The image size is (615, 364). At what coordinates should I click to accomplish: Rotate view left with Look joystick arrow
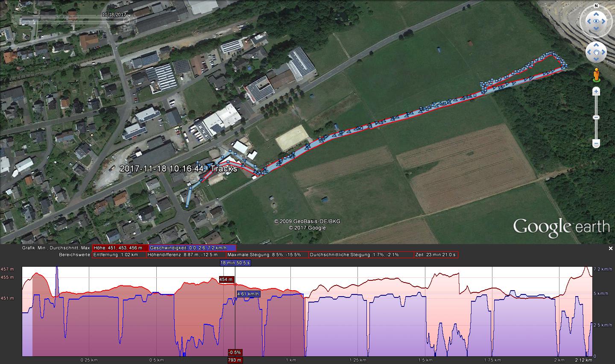[x=589, y=21]
